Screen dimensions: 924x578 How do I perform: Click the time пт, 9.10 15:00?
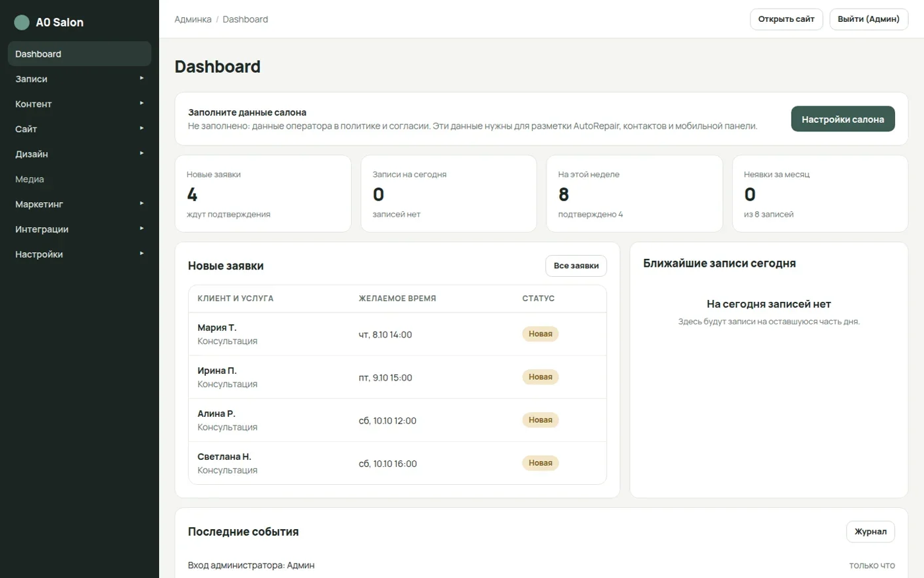click(385, 378)
